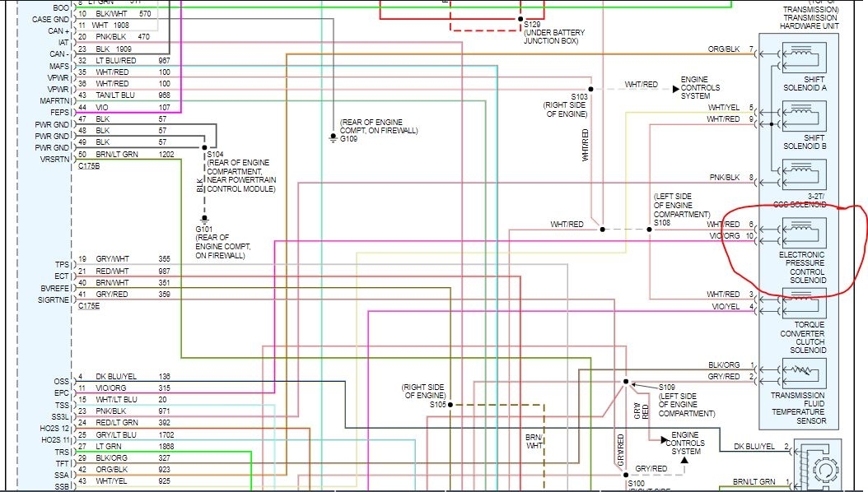The height and width of the screenshot is (492, 868).
Task: Click the SIGRTNE signal label
Action: pos(54,299)
